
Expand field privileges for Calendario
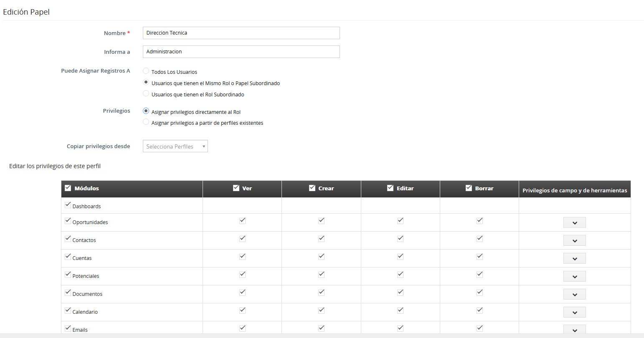click(x=575, y=312)
